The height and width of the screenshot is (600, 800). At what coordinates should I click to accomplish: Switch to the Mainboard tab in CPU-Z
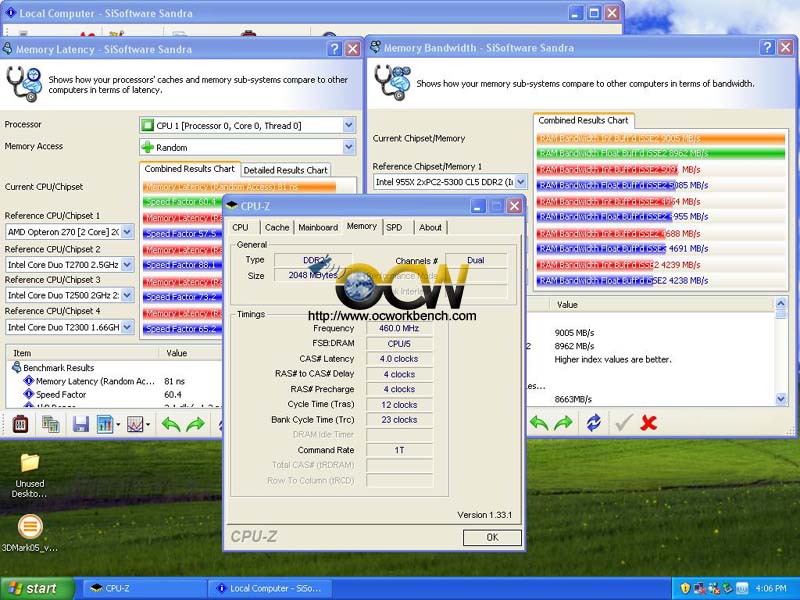coord(318,228)
